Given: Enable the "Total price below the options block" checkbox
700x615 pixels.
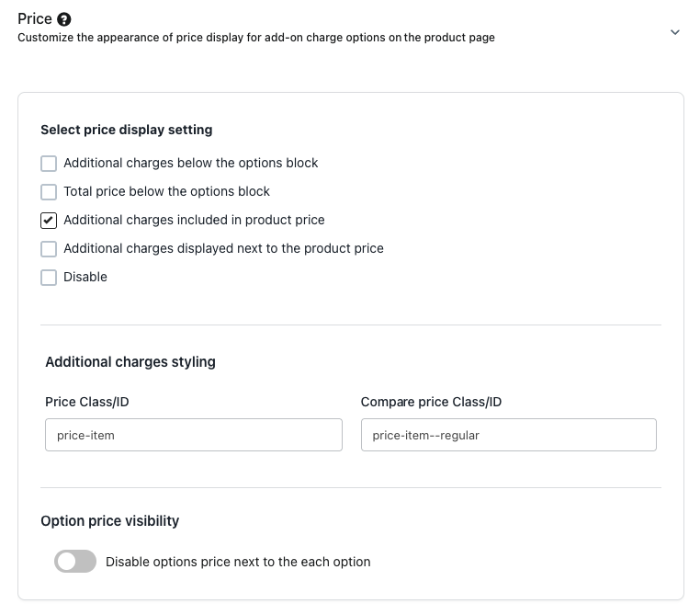Looking at the screenshot, I should pyautogui.click(x=49, y=192).
